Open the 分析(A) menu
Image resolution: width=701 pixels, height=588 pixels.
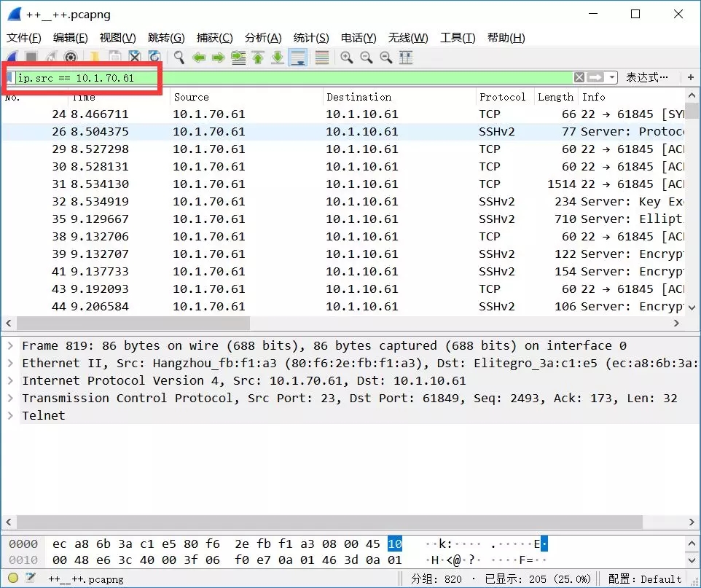(x=262, y=38)
